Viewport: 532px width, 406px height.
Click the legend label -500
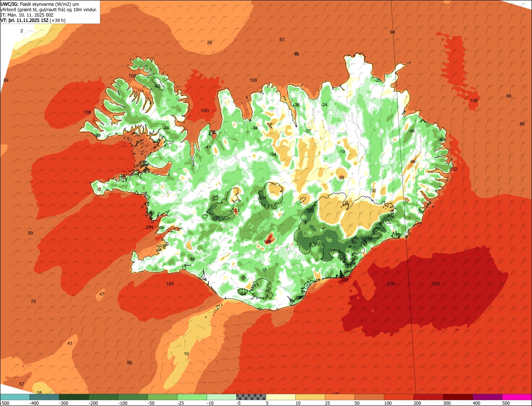(5, 403)
